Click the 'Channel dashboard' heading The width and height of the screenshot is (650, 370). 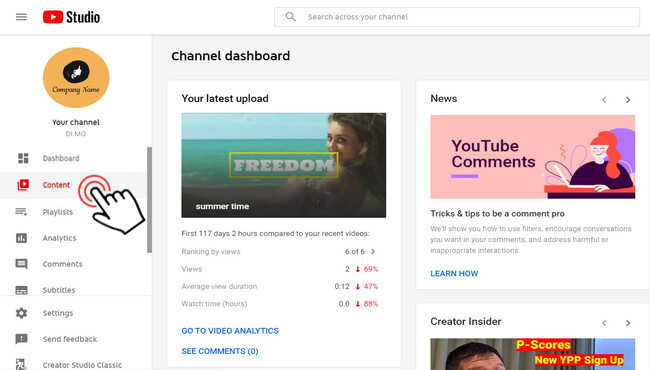click(231, 56)
